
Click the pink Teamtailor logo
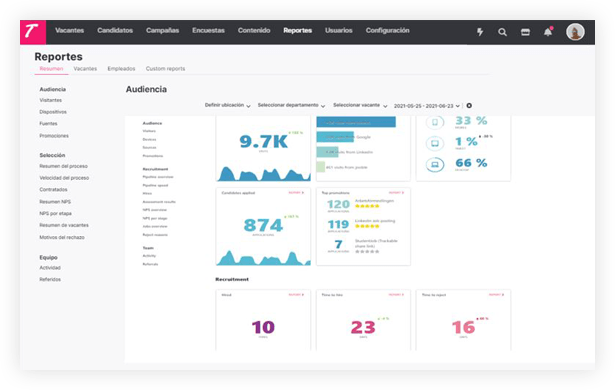point(33,32)
